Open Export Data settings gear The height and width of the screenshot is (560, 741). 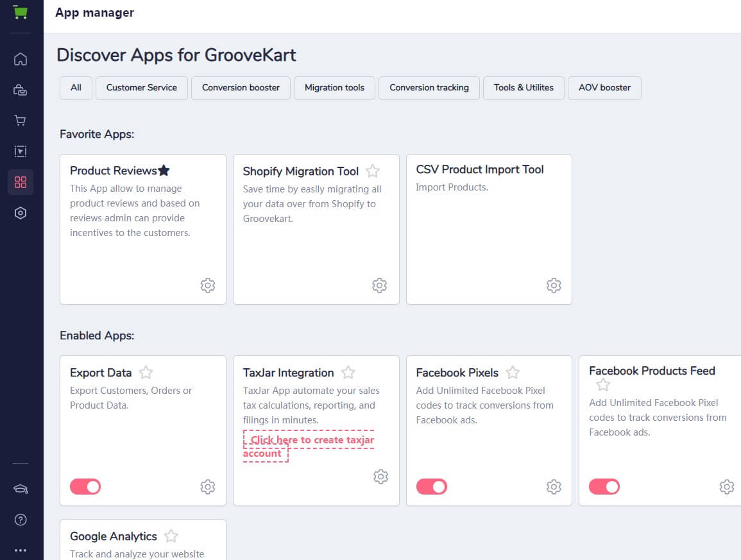207,487
